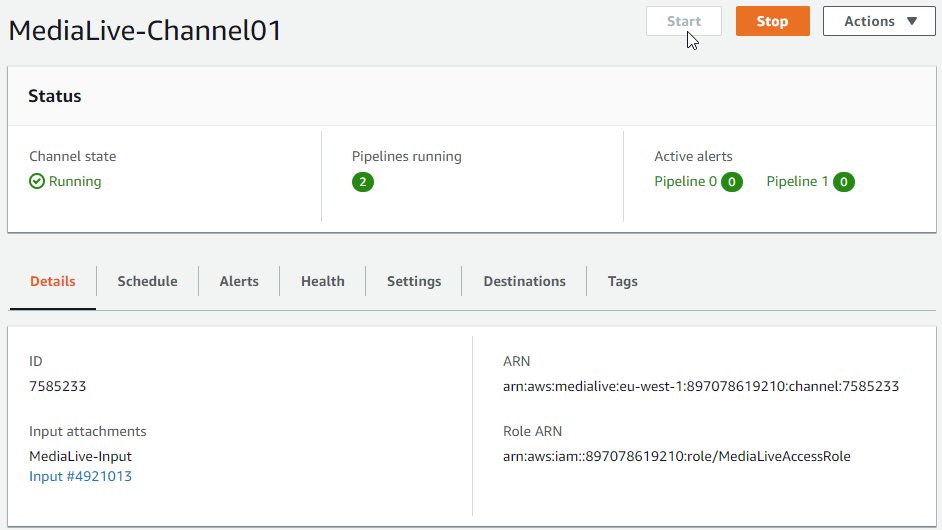Click the channel ID value 7585233
This screenshot has width=942, height=530.
click(58, 386)
